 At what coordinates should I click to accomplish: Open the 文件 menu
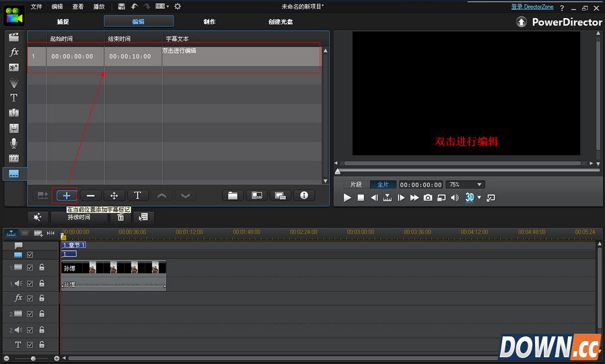pyautogui.click(x=36, y=6)
